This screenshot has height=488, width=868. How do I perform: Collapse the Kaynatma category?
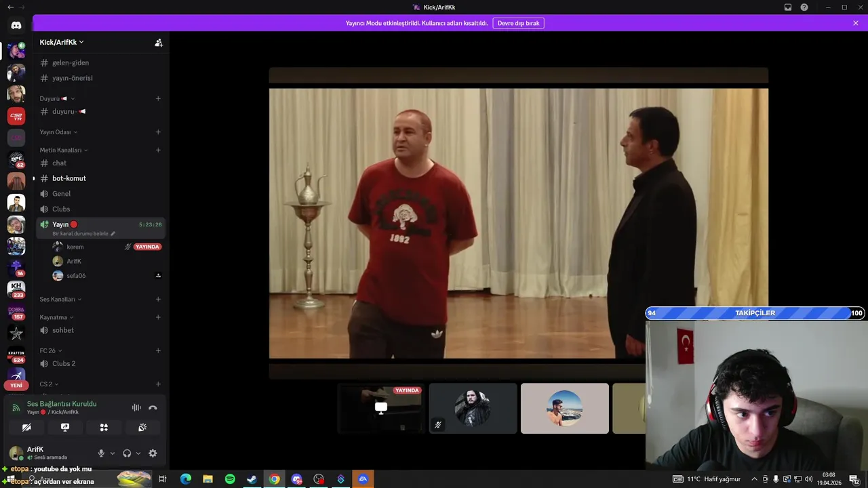(56, 317)
